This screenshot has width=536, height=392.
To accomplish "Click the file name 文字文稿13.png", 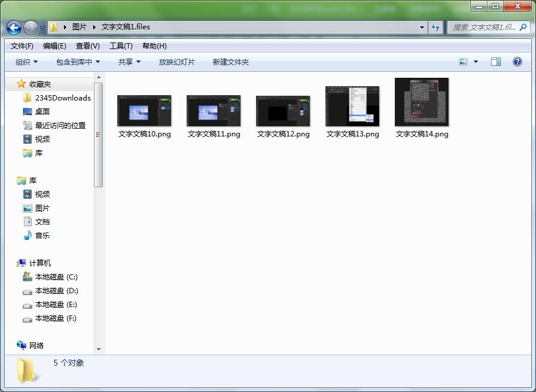I will [x=353, y=134].
